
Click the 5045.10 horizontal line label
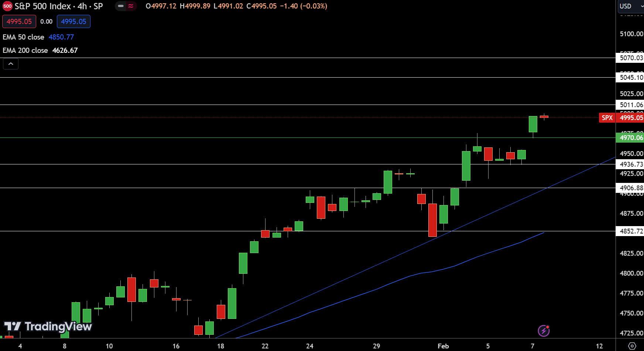click(630, 78)
